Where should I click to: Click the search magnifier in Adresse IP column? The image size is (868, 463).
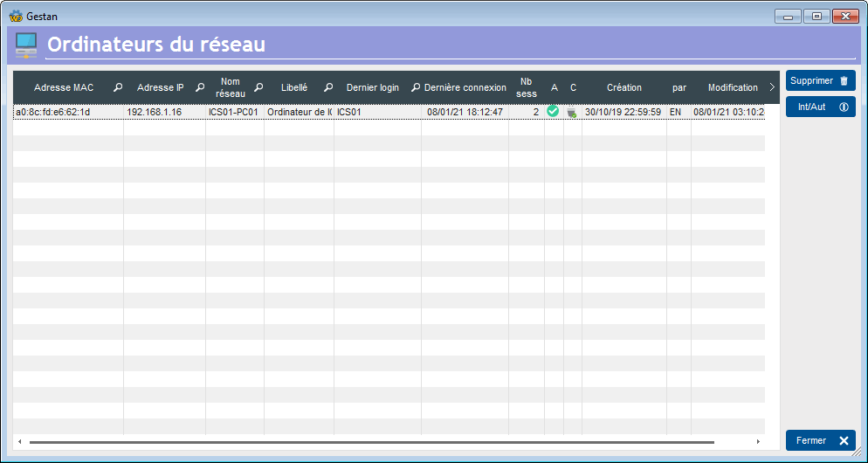click(200, 88)
